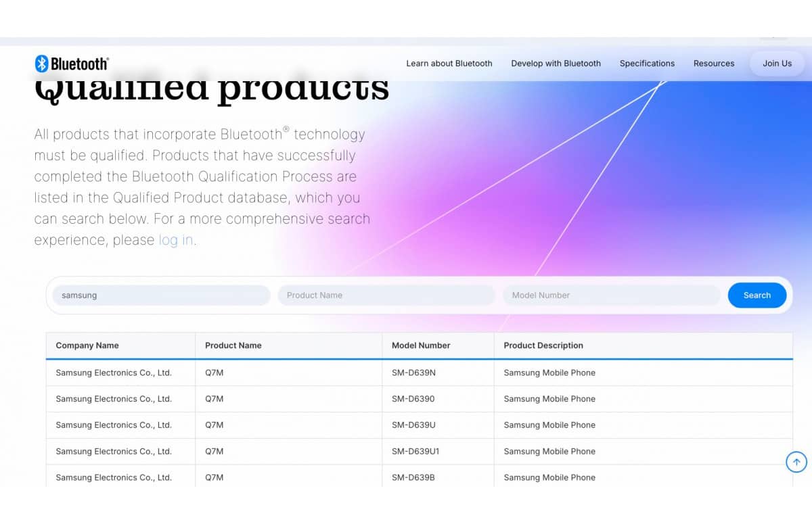Click the blue Search button
812x524 pixels.
coord(757,295)
